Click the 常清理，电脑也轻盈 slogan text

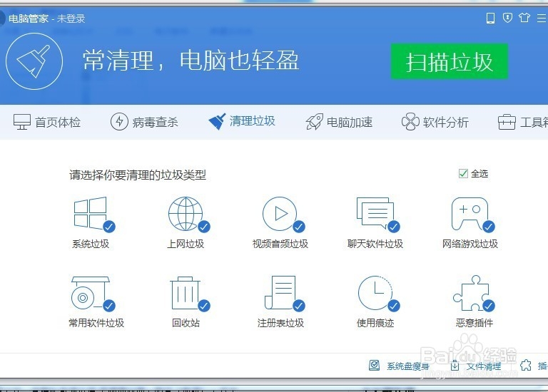pyautogui.click(x=191, y=60)
